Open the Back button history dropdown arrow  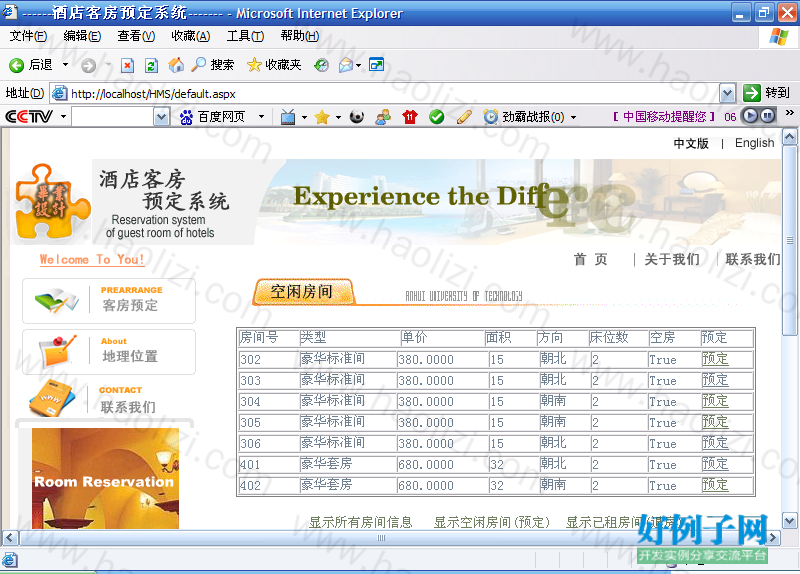[x=65, y=65]
